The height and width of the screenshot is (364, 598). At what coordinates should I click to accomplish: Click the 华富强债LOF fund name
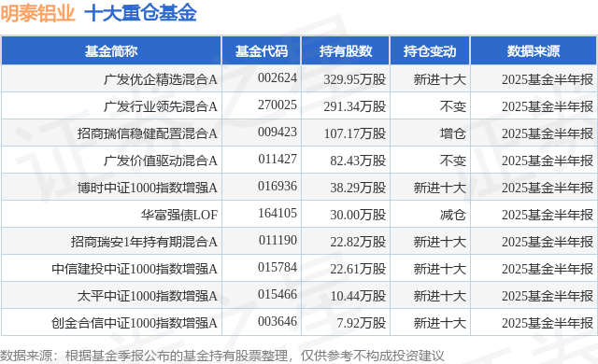click(x=179, y=215)
